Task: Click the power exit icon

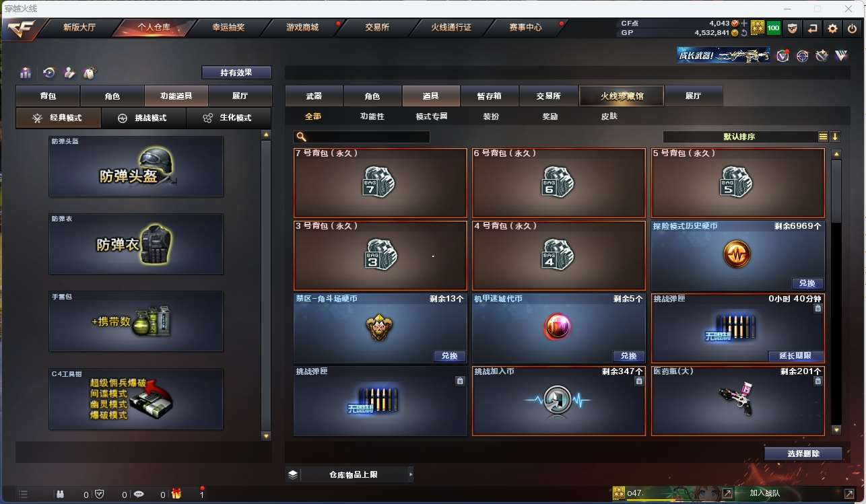Action: click(x=852, y=28)
